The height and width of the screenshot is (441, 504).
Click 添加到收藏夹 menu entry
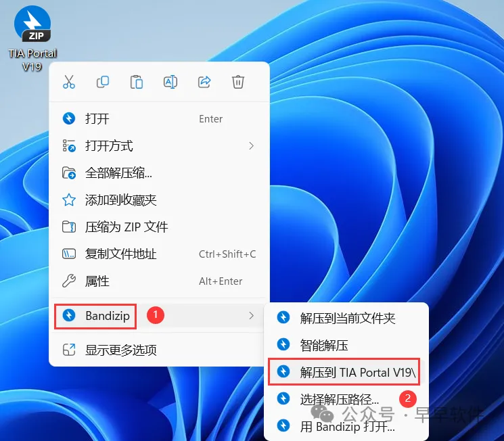[x=159, y=200]
